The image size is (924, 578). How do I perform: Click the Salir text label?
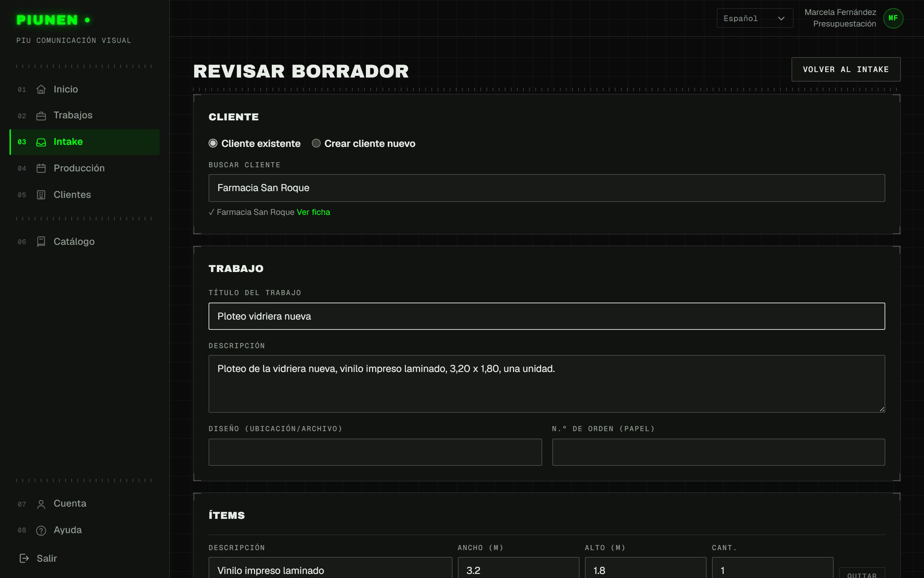pyautogui.click(x=47, y=559)
